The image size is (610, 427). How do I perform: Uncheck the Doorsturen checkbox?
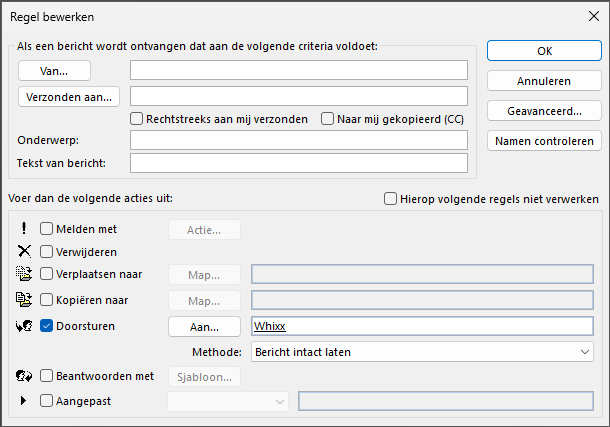47,325
